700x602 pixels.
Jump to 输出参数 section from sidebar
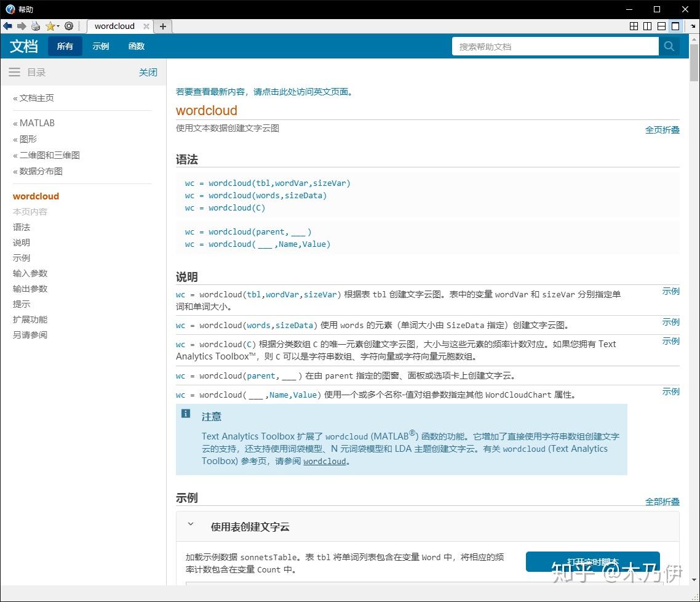[30, 289]
